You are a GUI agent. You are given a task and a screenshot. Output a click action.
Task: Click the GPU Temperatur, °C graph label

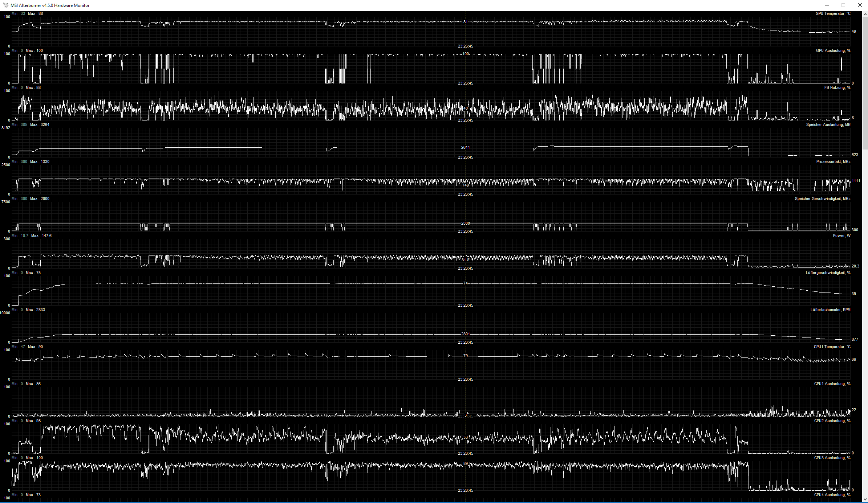(833, 14)
